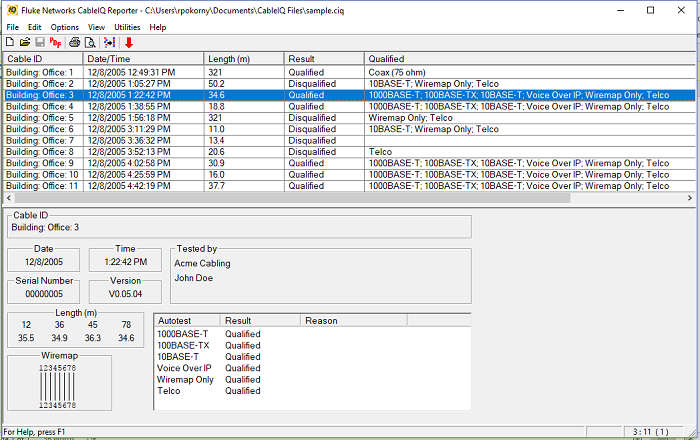Open the Options menu
The height and width of the screenshot is (440, 700).
coord(64,27)
